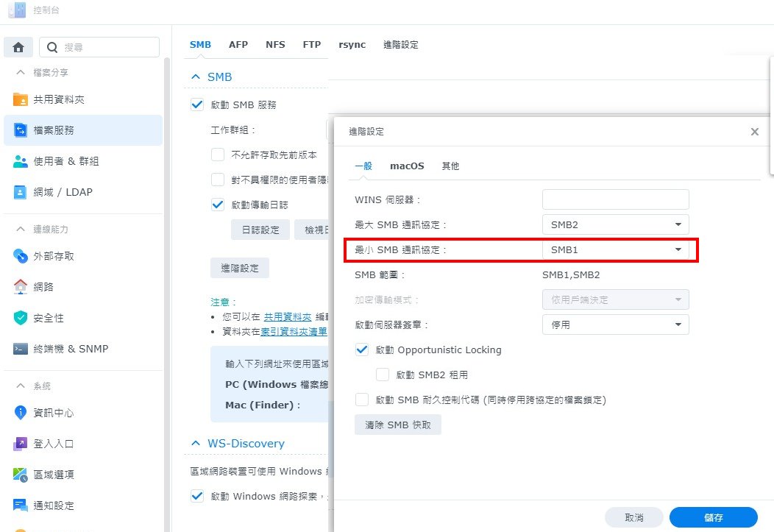Open 外部存取 external access icon
Image resolution: width=774 pixels, height=532 pixels.
pos(21,256)
